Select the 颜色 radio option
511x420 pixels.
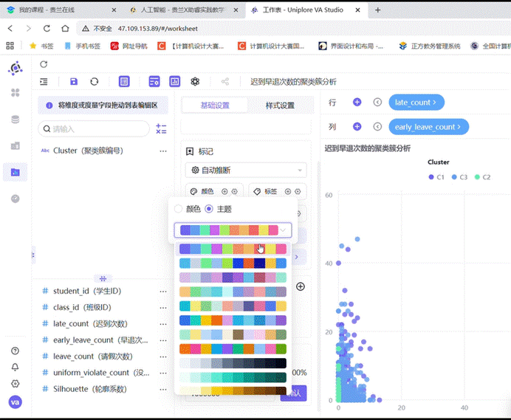178,209
